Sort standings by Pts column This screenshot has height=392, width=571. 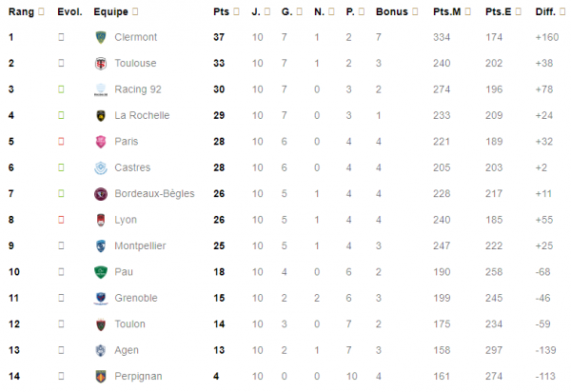point(225,11)
